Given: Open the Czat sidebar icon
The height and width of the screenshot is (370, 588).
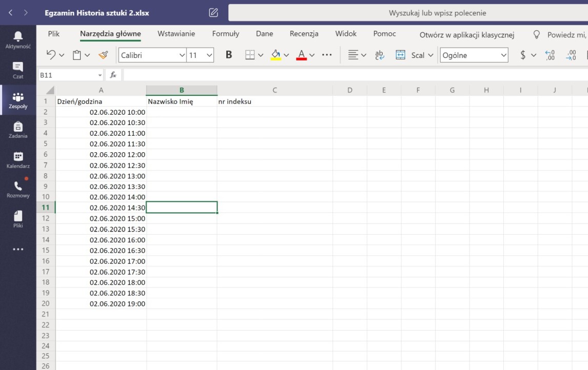Looking at the screenshot, I should (18, 70).
